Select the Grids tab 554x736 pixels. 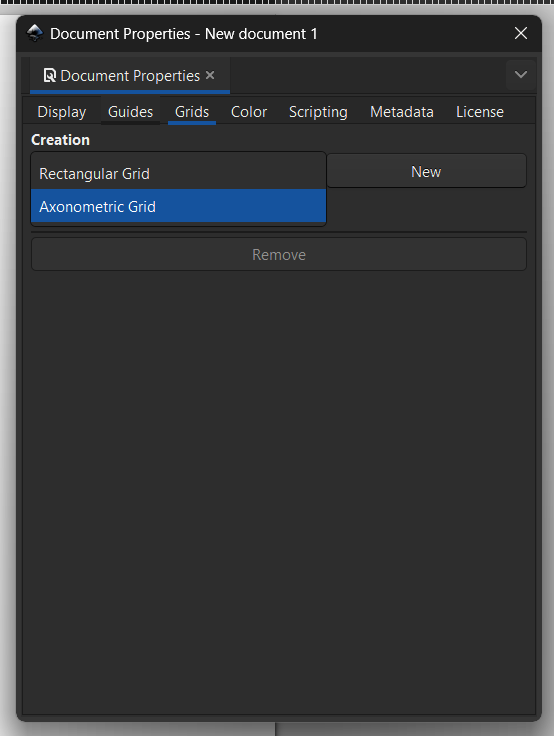[192, 112]
